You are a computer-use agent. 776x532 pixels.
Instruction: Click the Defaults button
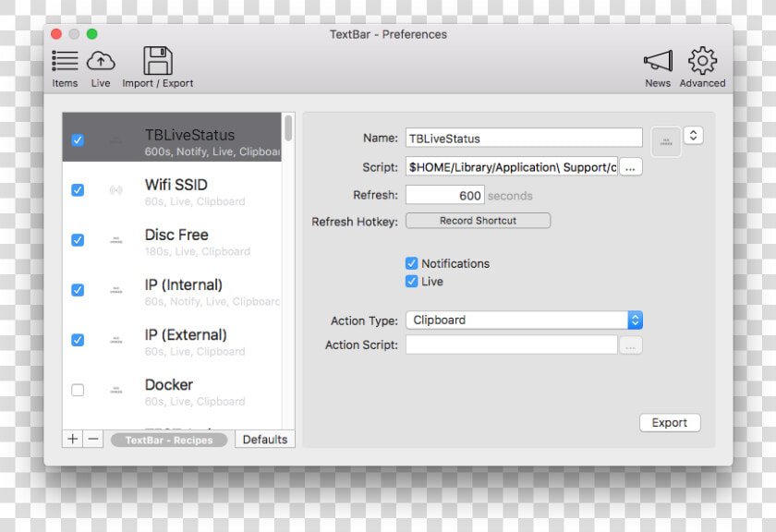coord(265,440)
